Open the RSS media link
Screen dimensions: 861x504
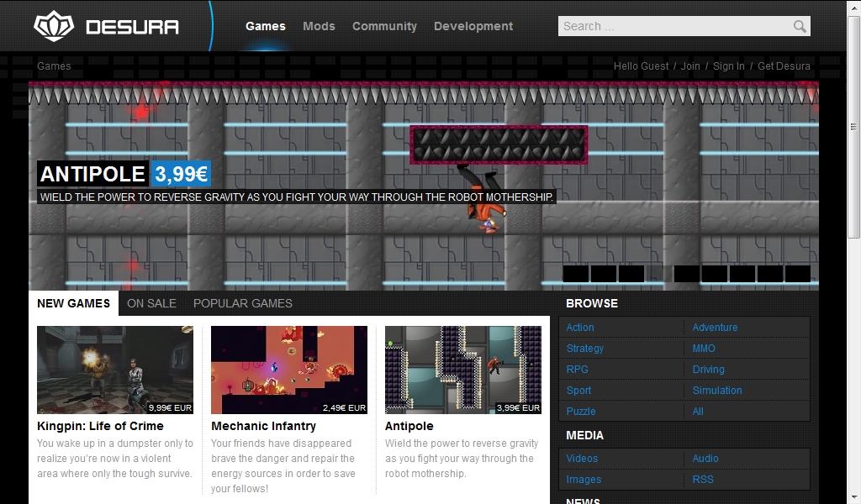(x=703, y=480)
